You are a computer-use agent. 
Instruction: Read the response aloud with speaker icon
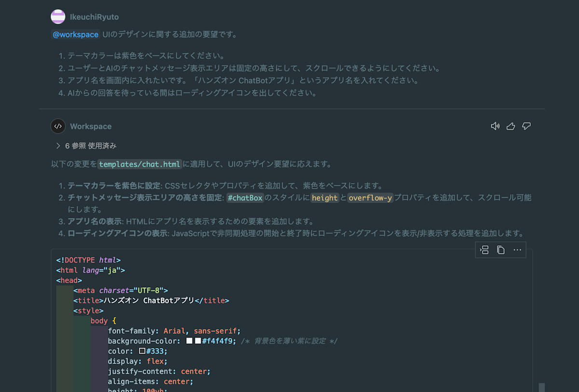(495, 126)
